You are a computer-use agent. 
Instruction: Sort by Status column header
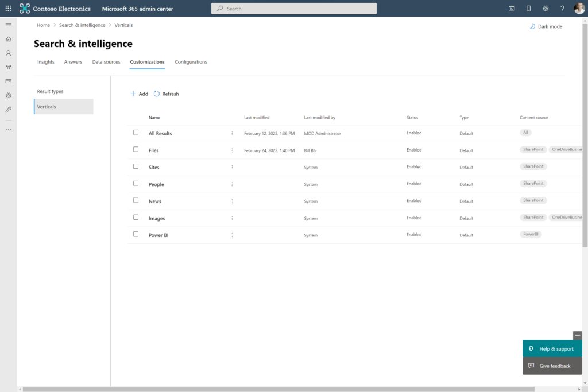(x=412, y=117)
